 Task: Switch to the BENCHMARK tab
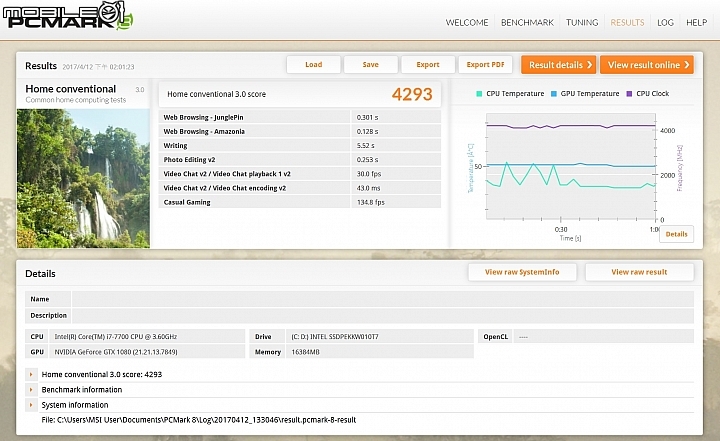(527, 23)
